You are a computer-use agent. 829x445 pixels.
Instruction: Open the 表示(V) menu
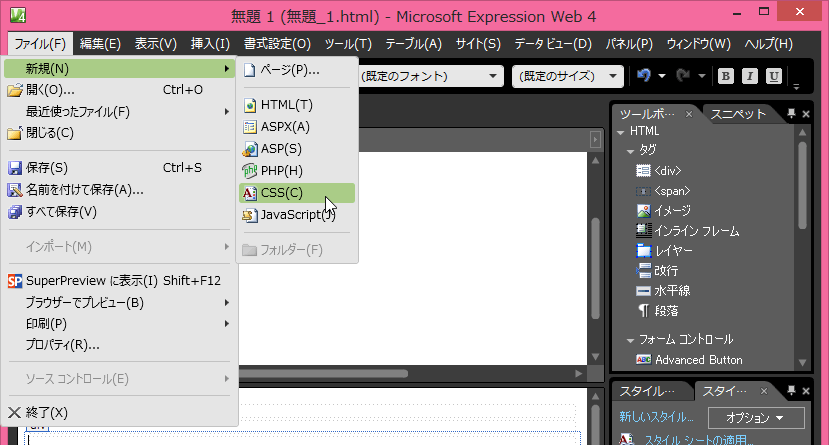(x=155, y=43)
